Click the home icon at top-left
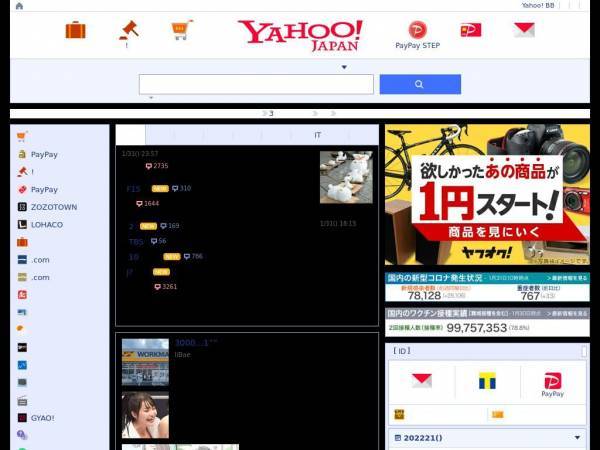 19,6
